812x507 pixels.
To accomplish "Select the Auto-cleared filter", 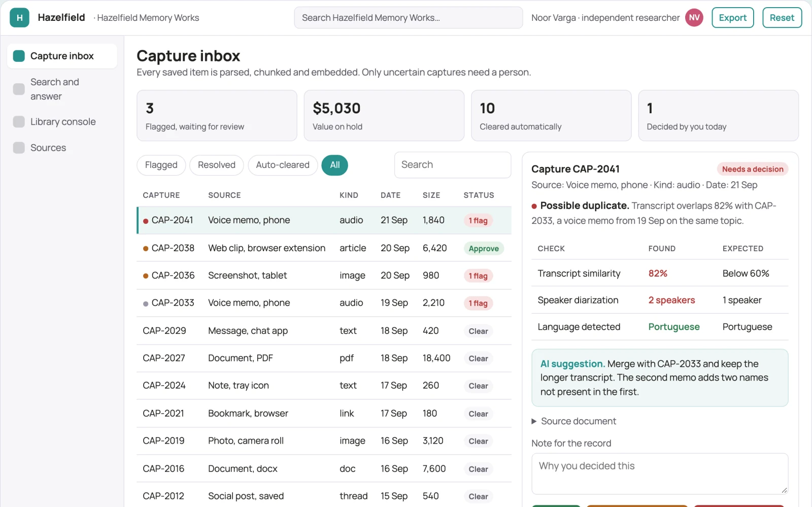I will pos(283,165).
